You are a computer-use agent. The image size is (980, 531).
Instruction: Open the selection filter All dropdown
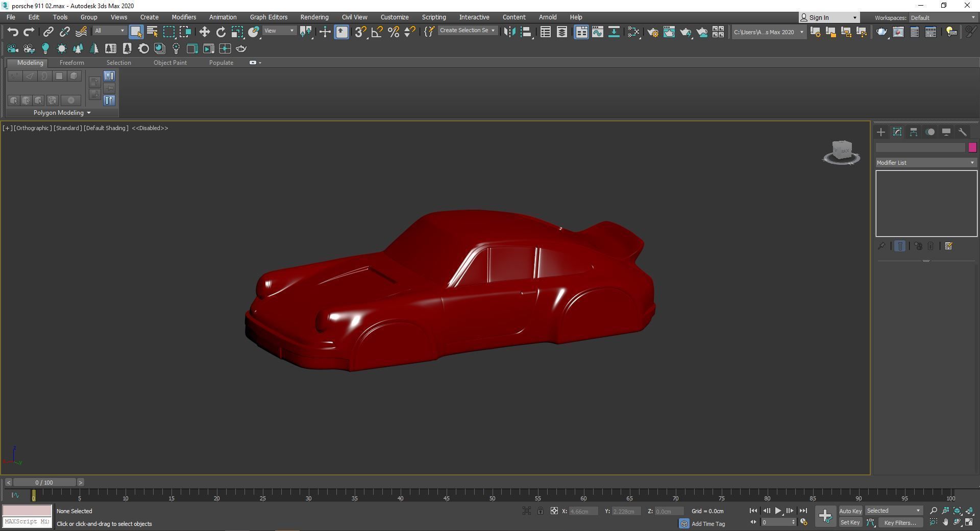(x=109, y=31)
